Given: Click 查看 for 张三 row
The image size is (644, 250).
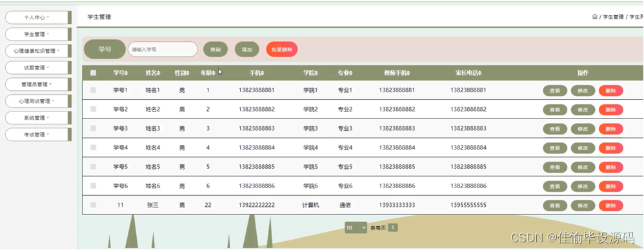Looking at the screenshot, I should coord(555,206).
